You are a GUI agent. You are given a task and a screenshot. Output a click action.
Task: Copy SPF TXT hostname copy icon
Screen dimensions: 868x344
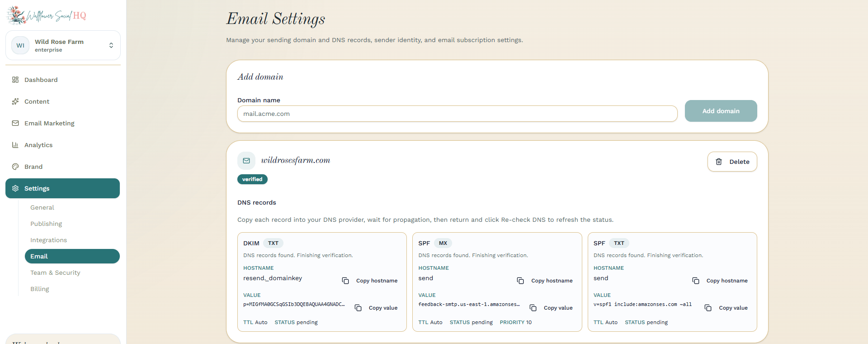pos(696,281)
